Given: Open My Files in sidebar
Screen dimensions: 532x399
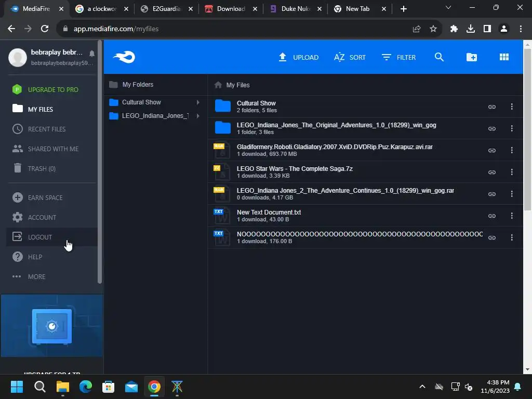Looking at the screenshot, I should [33, 109].
